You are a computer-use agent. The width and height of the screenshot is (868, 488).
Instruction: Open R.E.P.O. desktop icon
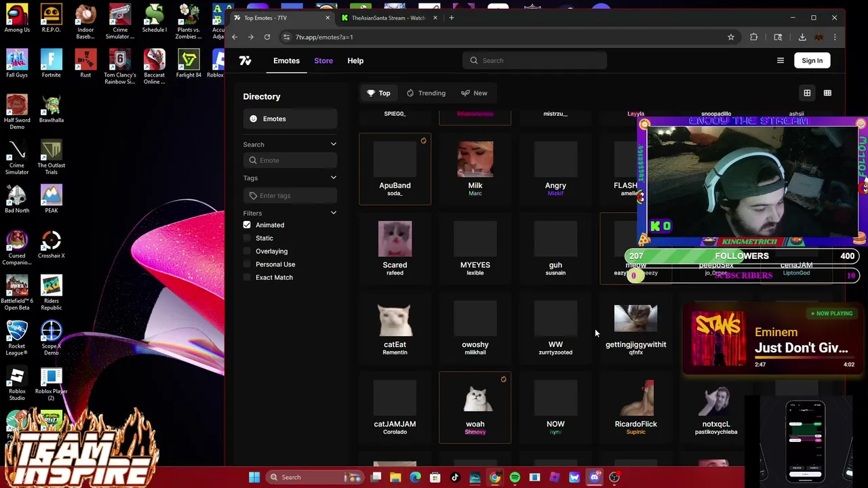click(x=51, y=19)
